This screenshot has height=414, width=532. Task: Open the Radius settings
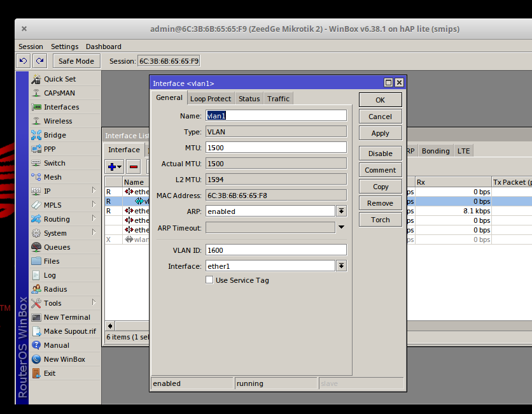(x=65, y=289)
